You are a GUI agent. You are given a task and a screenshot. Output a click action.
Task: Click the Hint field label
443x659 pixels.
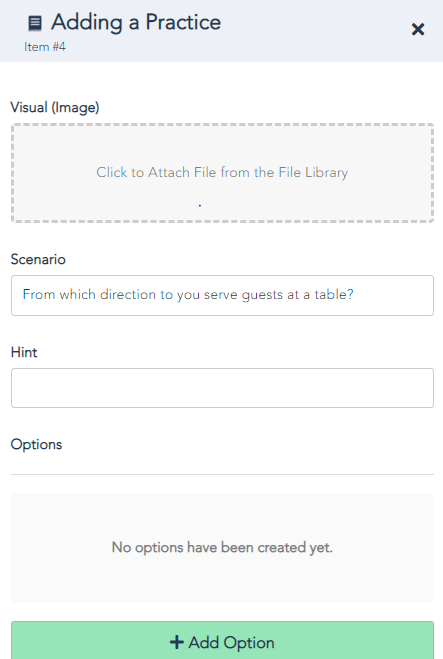tap(24, 352)
